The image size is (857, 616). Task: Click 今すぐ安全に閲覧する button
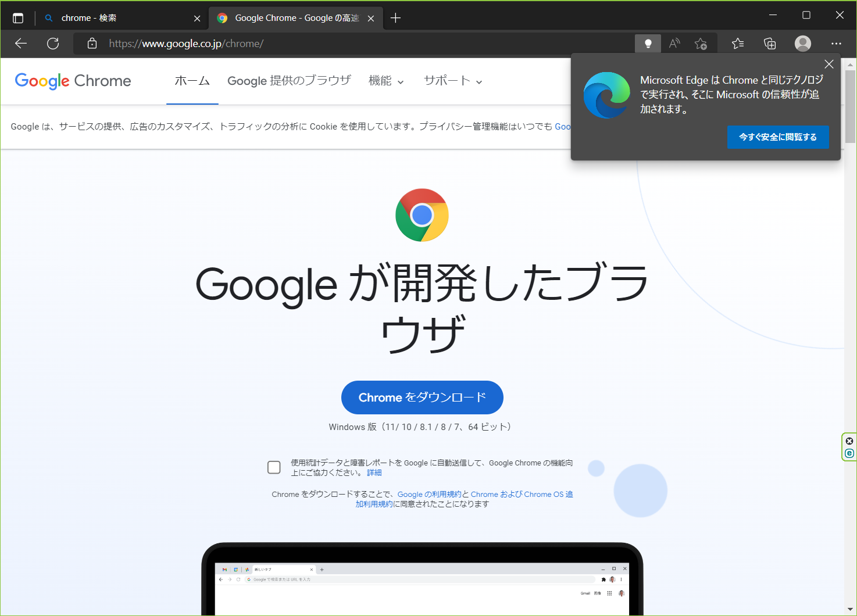[x=778, y=137]
